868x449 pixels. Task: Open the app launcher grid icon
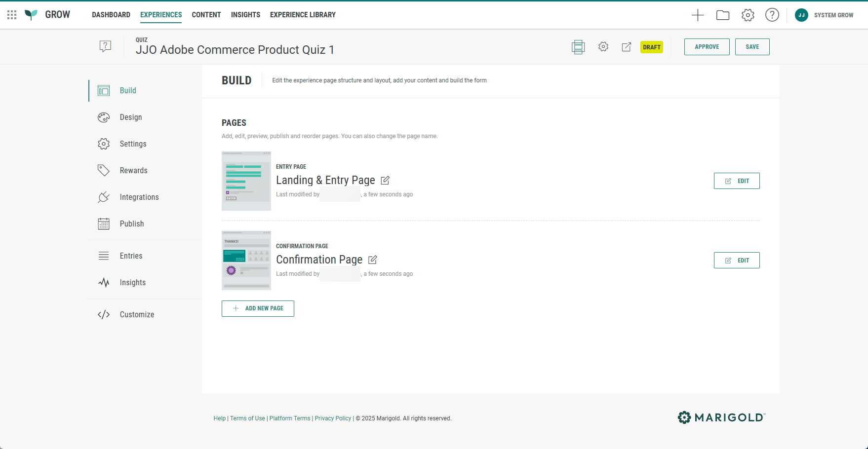tap(12, 15)
